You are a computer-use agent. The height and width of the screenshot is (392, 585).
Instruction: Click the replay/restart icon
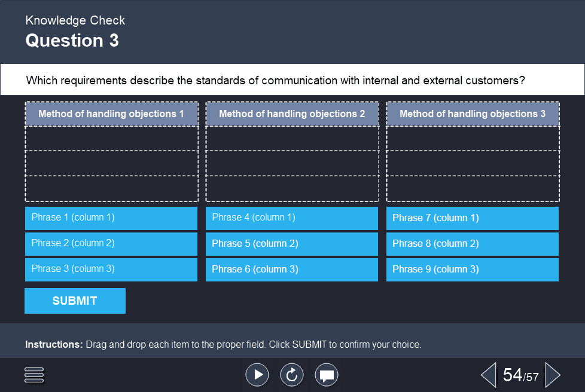click(292, 375)
